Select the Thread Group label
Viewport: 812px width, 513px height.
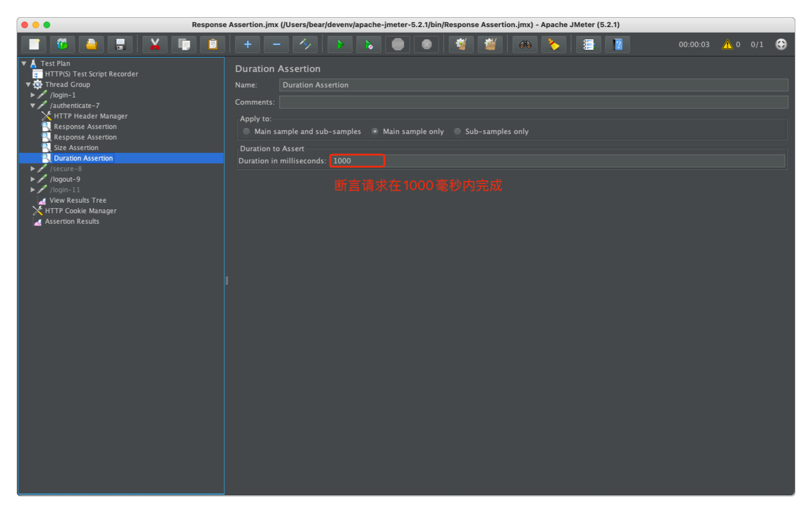tap(68, 84)
